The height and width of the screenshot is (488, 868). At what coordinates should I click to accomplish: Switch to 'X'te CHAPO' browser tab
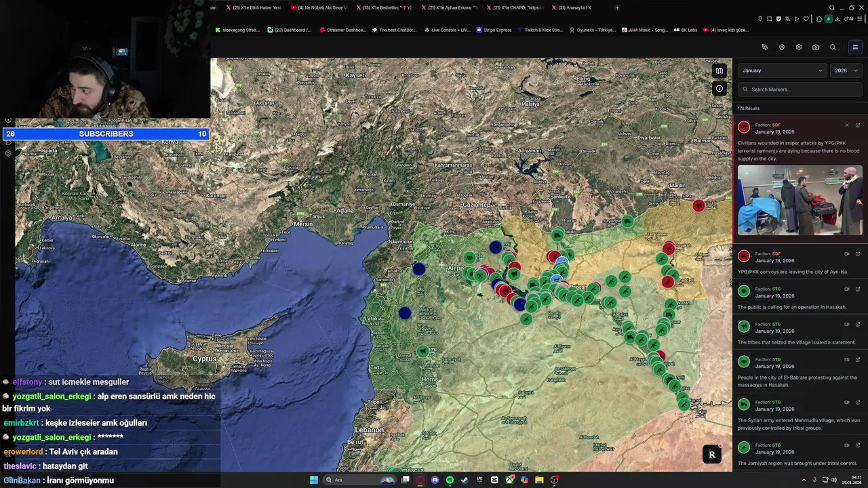coord(515,7)
